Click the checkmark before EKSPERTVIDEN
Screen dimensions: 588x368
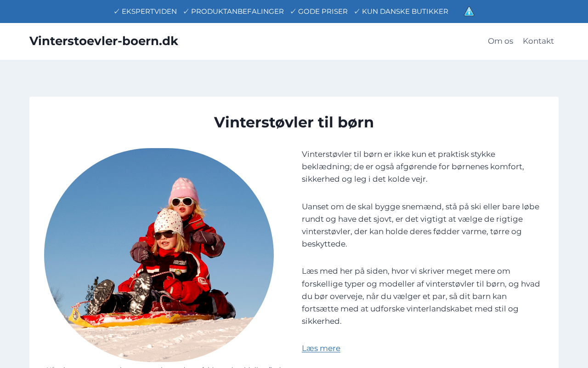[117, 11]
